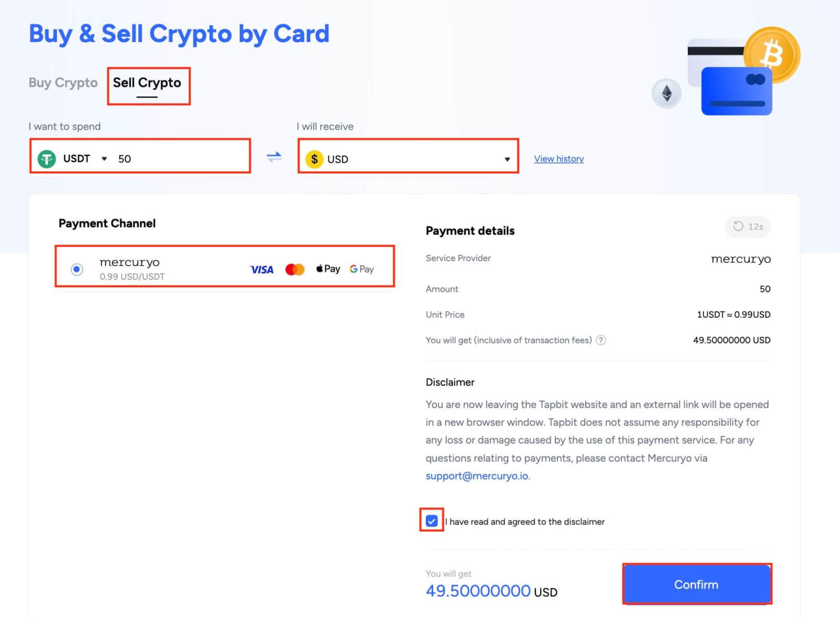The image size is (840, 618).
Task: Select the Visa payment icon
Action: 261,269
